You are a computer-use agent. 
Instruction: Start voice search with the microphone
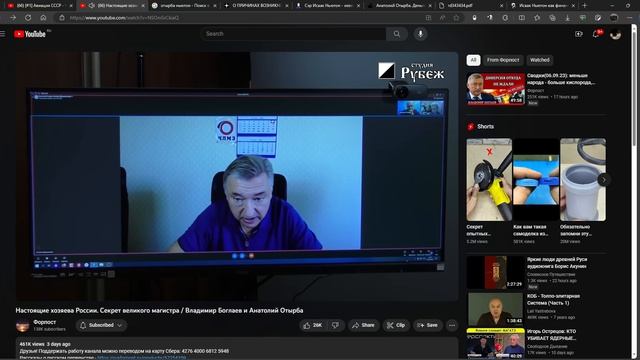pyautogui.click(x=420, y=34)
